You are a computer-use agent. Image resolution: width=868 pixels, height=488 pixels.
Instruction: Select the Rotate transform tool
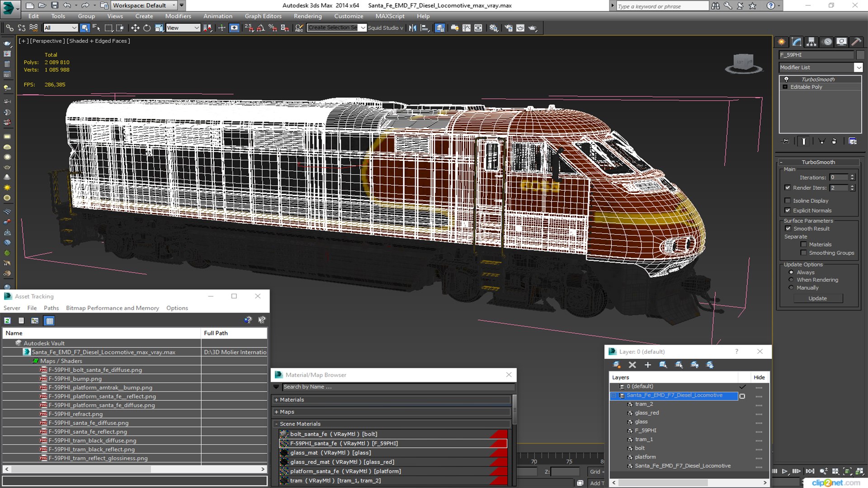[147, 28]
